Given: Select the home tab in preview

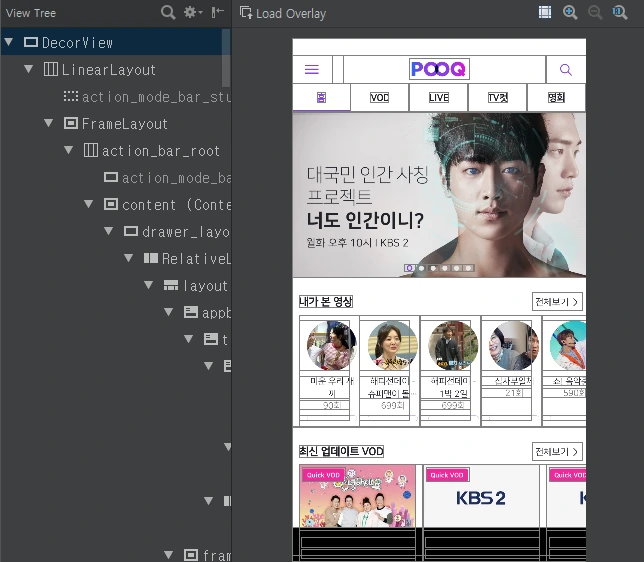Looking at the screenshot, I should (321, 97).
